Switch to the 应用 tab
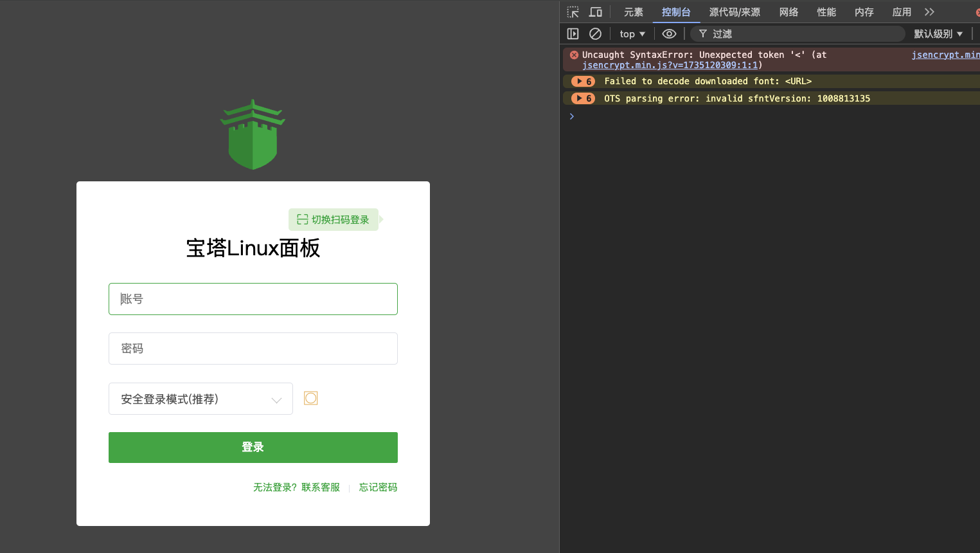 pos(902,12)
